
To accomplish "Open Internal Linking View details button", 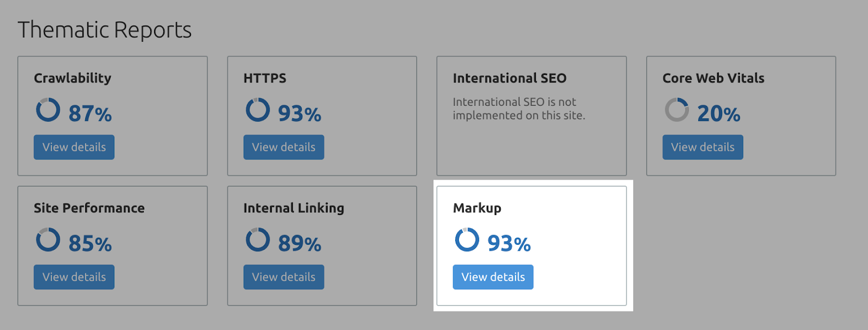I will coord(284,277).
